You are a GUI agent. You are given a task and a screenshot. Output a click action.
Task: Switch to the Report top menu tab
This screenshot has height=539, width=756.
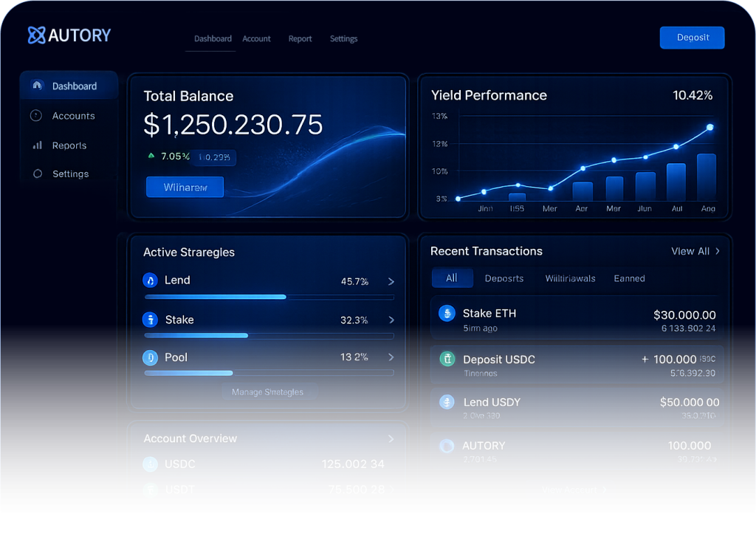click(x=300, y=38)
